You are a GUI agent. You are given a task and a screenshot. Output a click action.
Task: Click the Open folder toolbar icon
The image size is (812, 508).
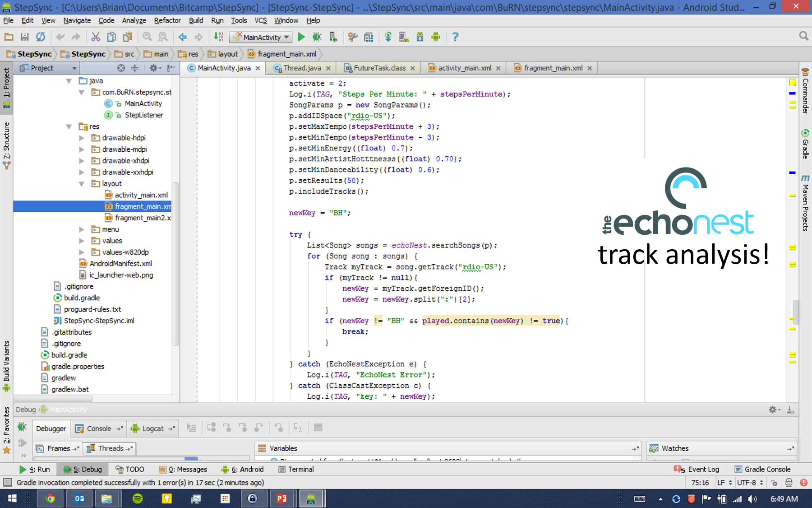click(9, 37)
